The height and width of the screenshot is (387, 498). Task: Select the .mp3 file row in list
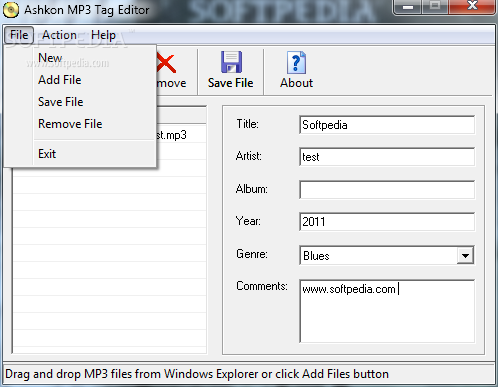tap(181, 135)
